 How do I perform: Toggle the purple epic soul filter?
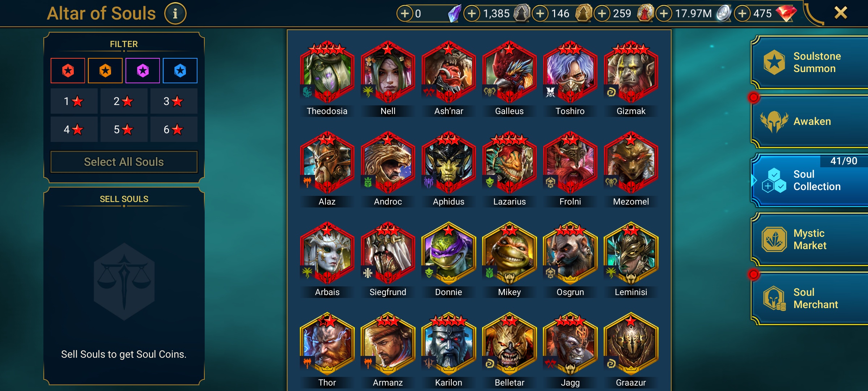point(143,71)
